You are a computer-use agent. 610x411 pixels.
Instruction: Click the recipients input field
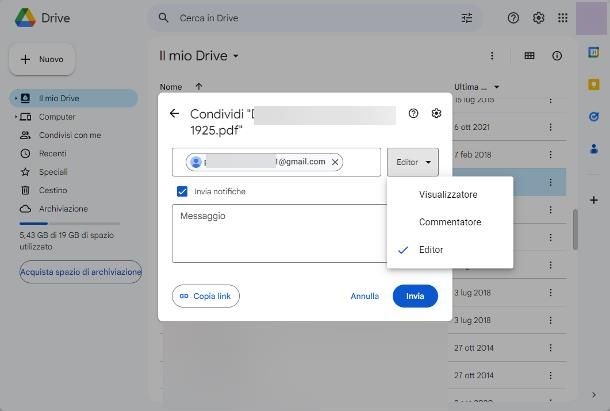pyautogui.click(x=276, y=162)
